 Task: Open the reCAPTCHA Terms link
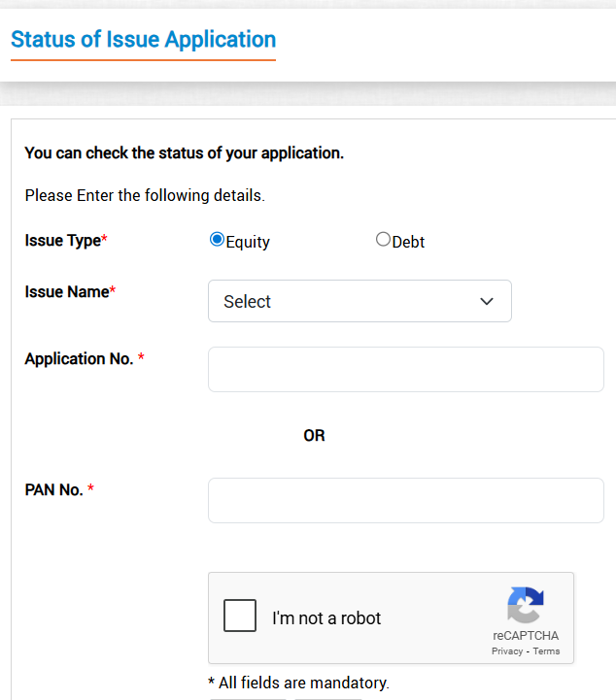coord(546,651)
